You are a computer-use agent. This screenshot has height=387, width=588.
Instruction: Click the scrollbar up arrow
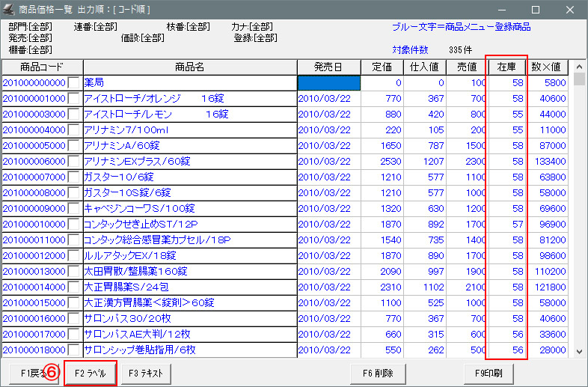pyautogui.click(x=579, y=67)
